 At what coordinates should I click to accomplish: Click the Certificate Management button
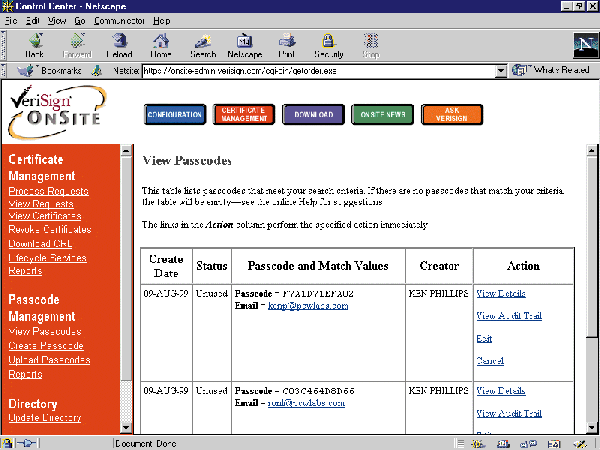pos(244,114)
